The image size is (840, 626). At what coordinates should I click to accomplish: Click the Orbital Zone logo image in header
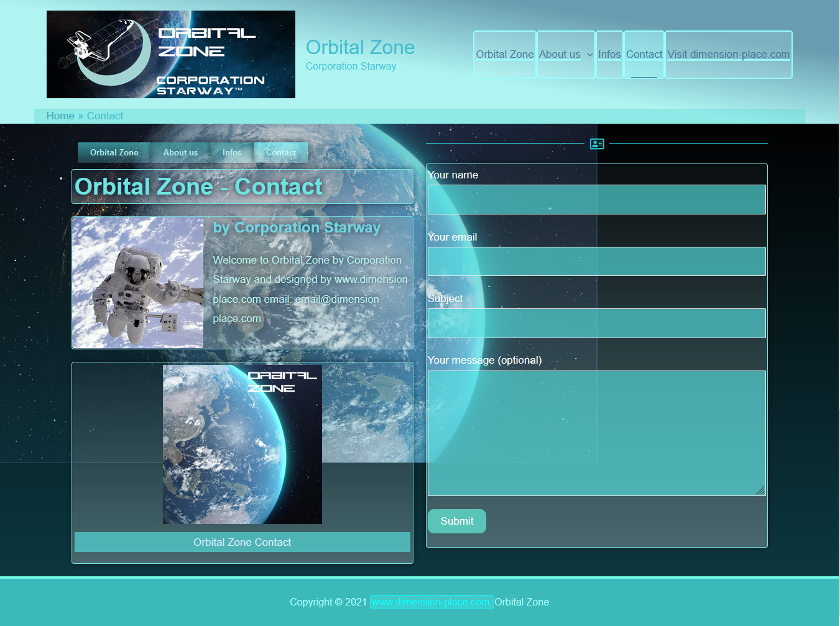(x=171, y=54)
